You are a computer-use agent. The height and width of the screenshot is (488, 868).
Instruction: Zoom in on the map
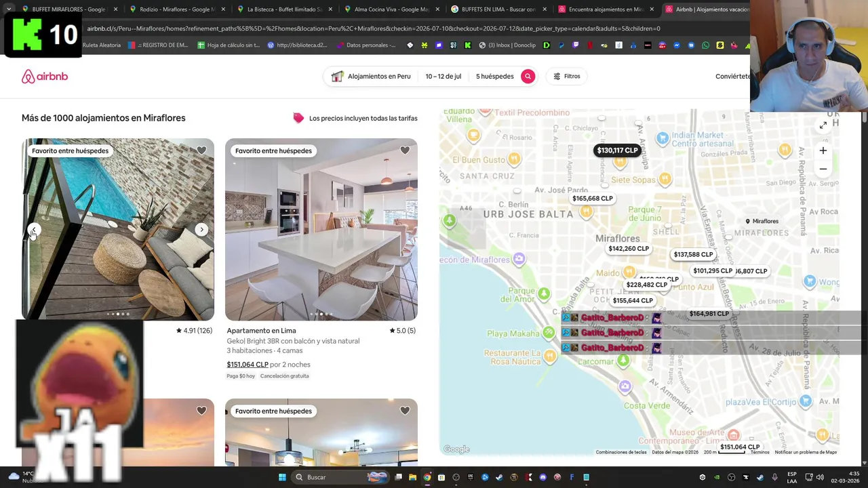coord(823,151)
